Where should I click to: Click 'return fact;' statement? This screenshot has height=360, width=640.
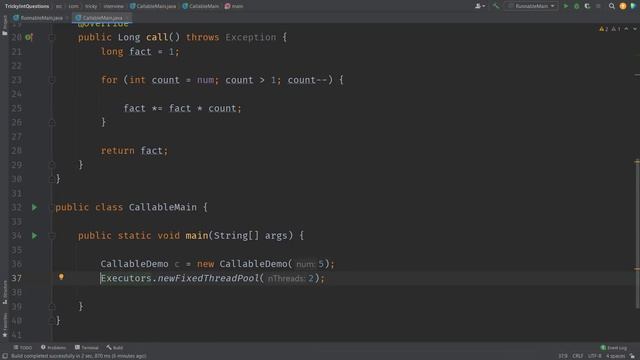(x=134, y=151)
